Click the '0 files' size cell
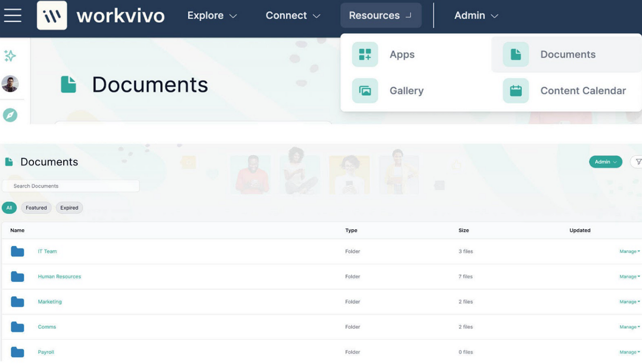 coord(465,352)
